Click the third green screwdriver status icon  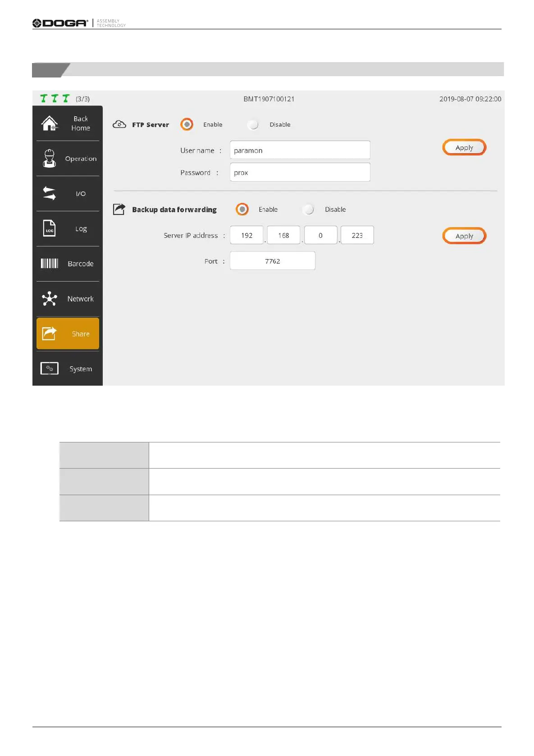pos(66,98)
